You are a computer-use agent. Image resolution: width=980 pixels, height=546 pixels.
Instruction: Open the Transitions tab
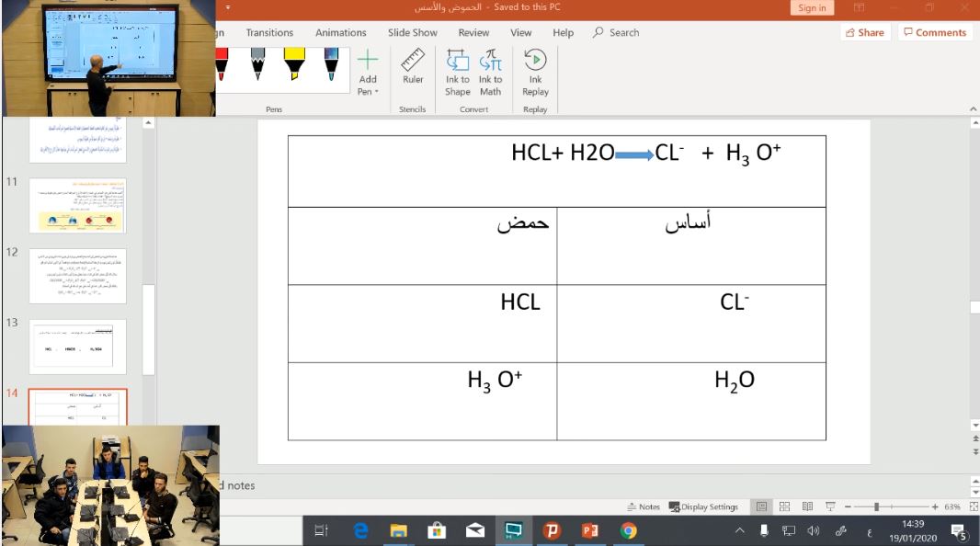pos(269,32)
